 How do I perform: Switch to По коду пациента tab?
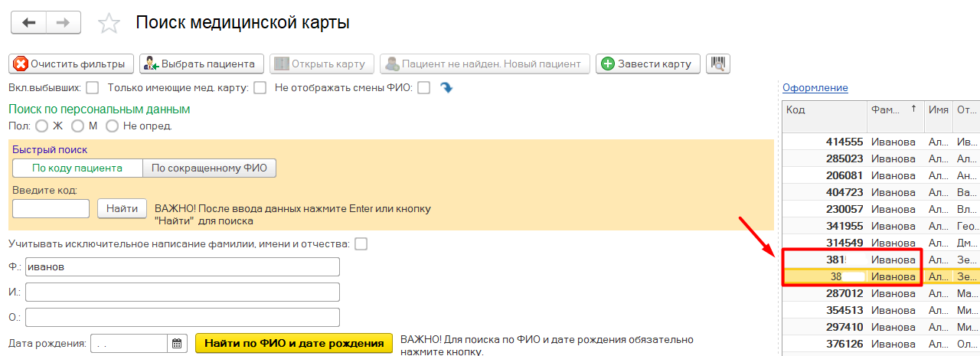(77, 168)
